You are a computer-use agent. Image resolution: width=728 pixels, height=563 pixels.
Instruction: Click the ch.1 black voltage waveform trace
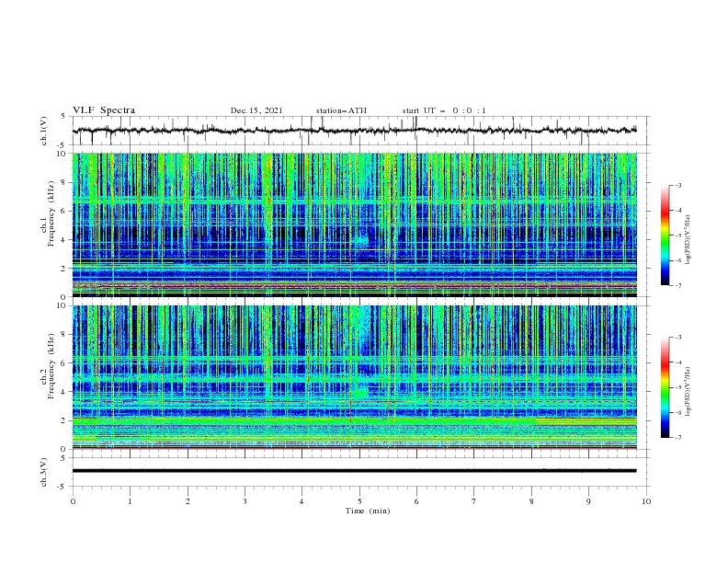(x=354, y=131)
